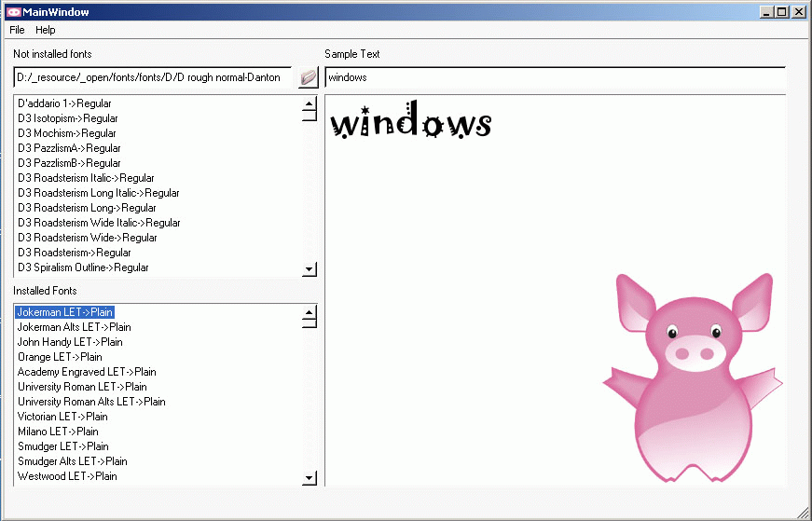812x521 pixels.
Task: Select University Roman LET->Plain font
Action: tap(82, 387)
